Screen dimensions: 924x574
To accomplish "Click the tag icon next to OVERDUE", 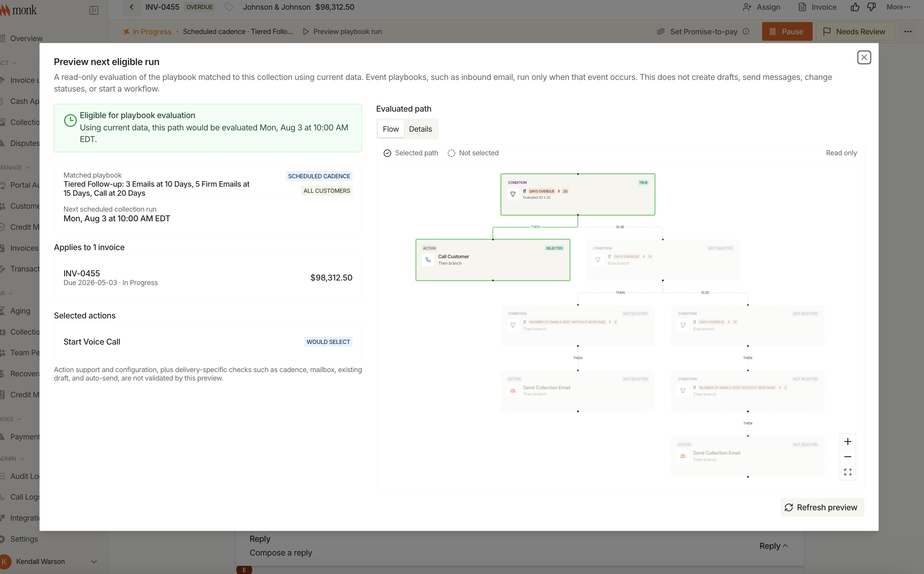I will pyautogui.click(x=229, y=7).
